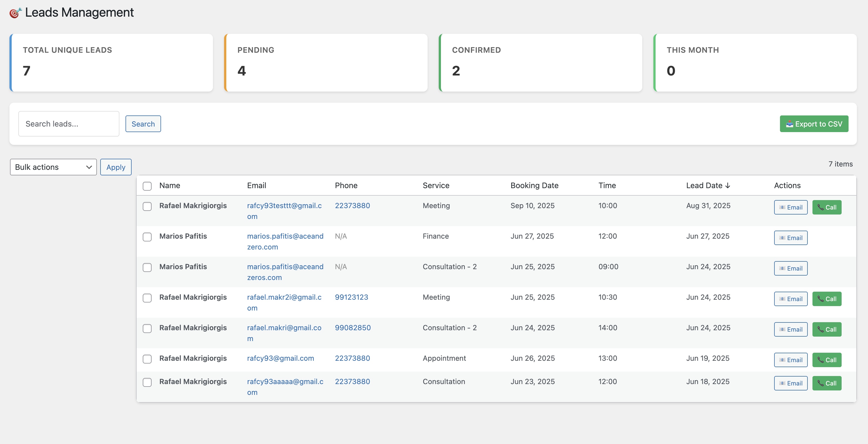
Task: Click phone 22373880 in Consultation row
Action: [352, 382]
